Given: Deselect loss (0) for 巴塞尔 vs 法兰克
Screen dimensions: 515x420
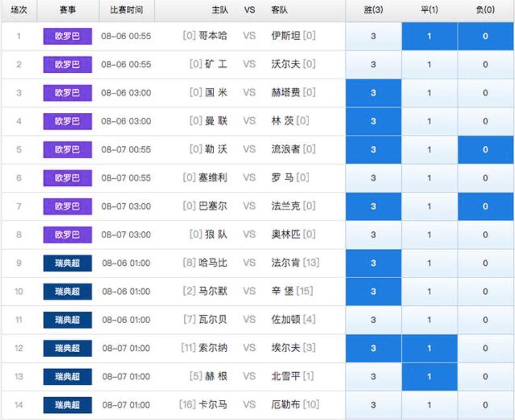Looking at the screenshot, I should click(x=486, y=206).
